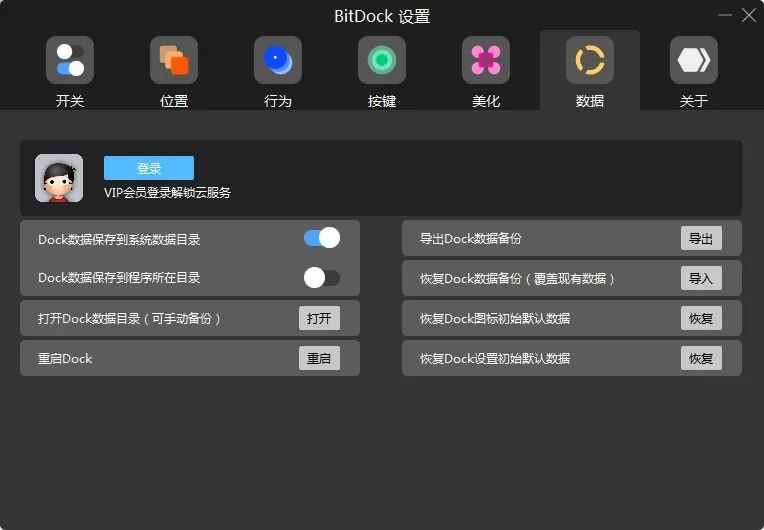Open the 美化 beautify flower icon

(486, 60)
